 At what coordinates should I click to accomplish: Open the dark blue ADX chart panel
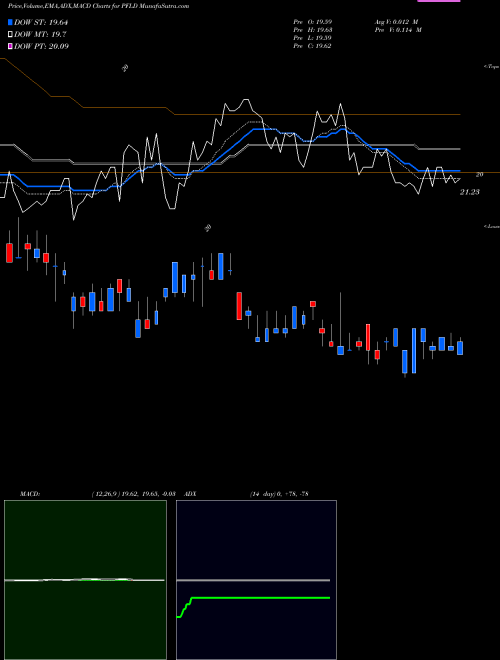256,580
